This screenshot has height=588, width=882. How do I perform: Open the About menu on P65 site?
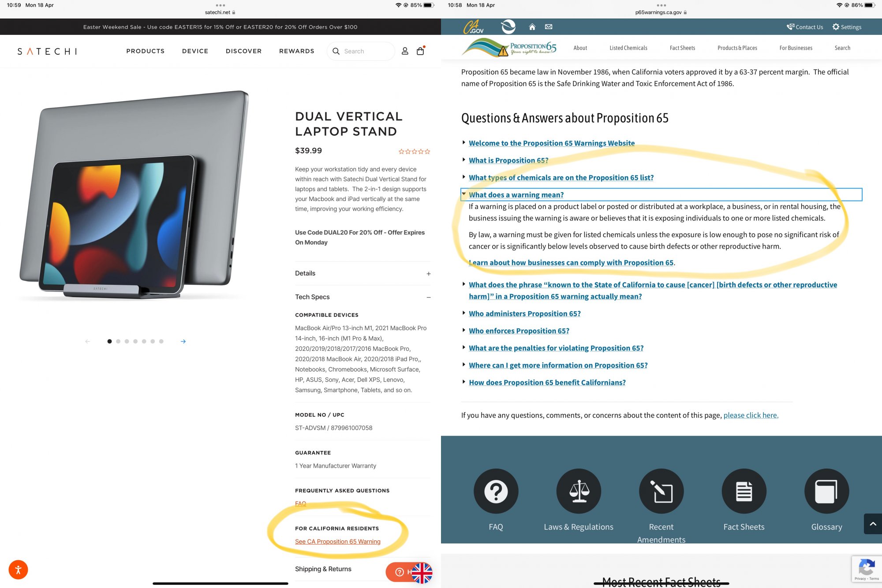coord(580,48)
